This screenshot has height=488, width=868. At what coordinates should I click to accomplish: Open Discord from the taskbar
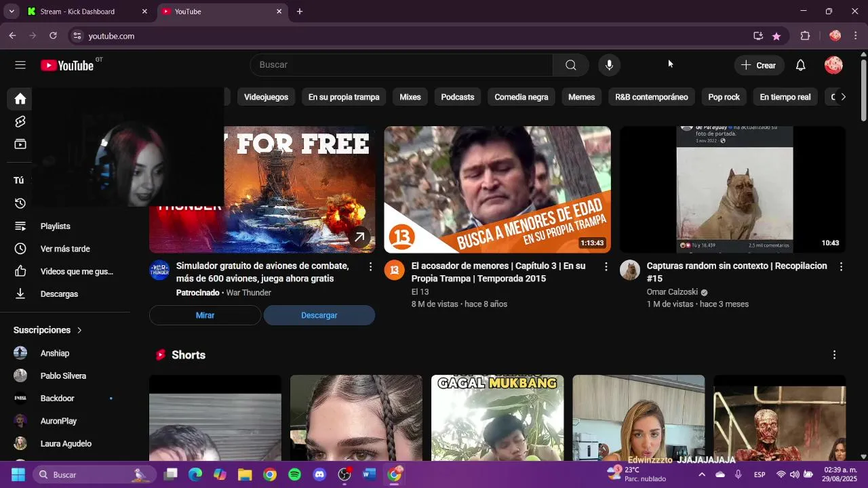pos(319,474)
